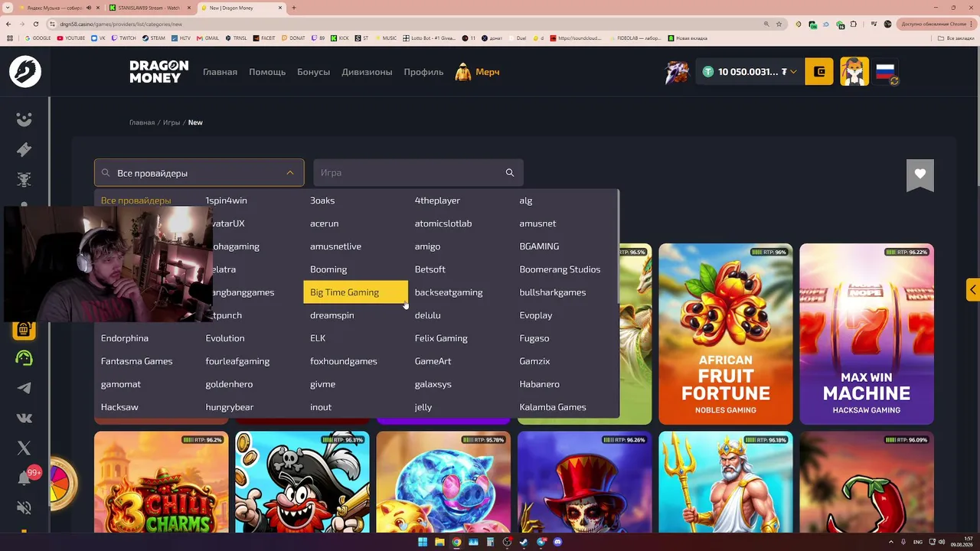Viewport: 980px width, 551px height.
Task: Type in the Игра search field
Action: coord(418,173)
